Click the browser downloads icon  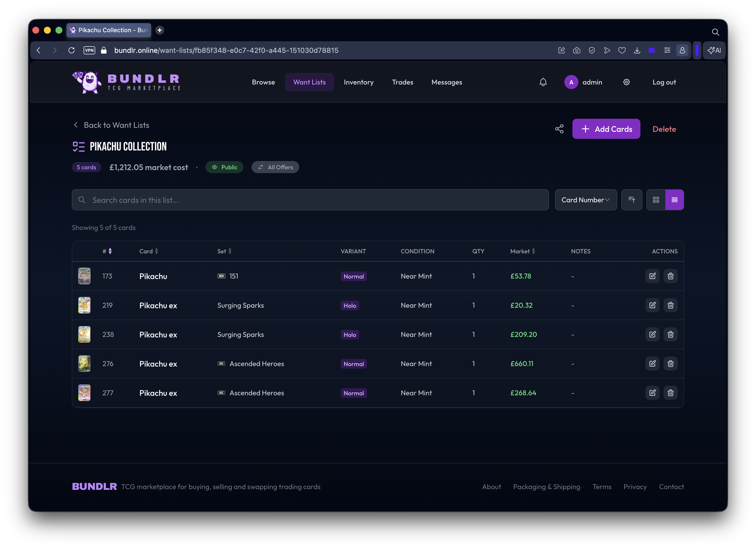(x=637, y=50)
